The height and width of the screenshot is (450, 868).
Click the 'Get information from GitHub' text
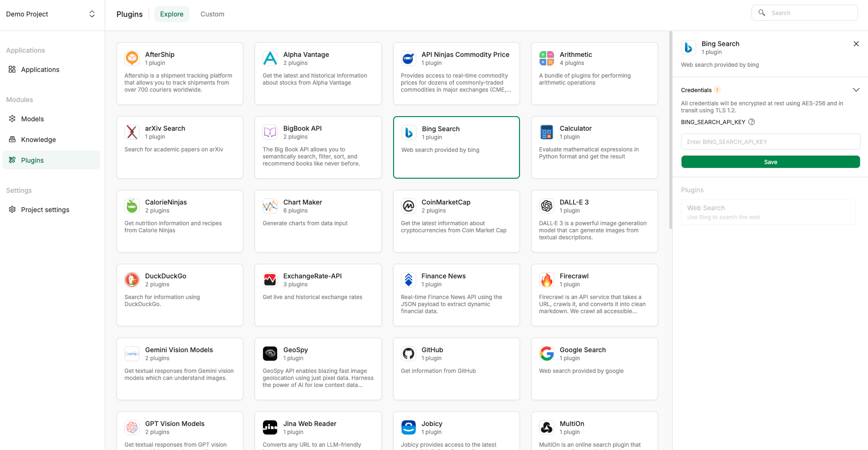438,371
